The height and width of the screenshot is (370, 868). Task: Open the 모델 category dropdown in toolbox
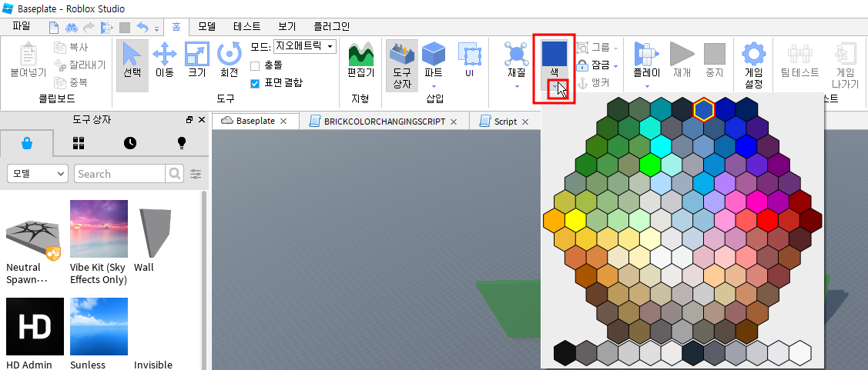coord(38,174)
